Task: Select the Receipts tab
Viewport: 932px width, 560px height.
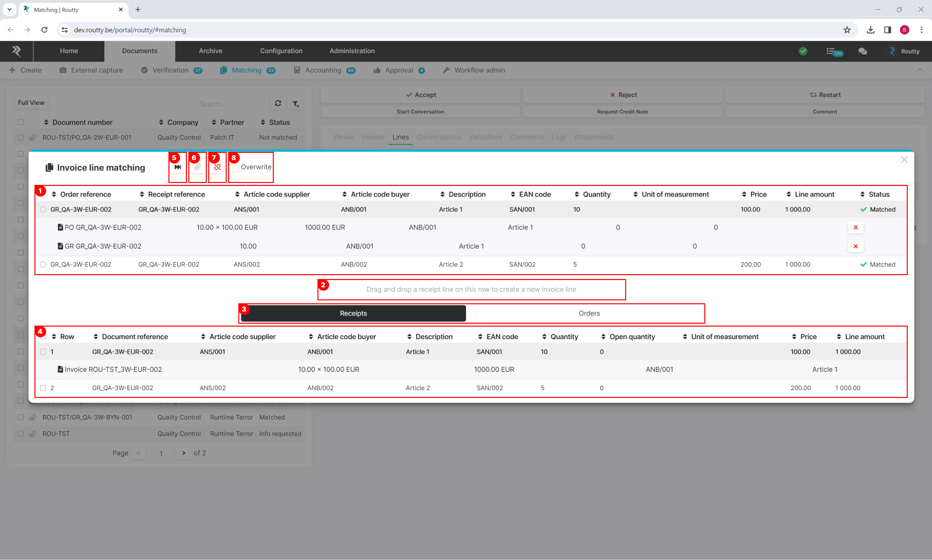Action: [x=353, y=313]
